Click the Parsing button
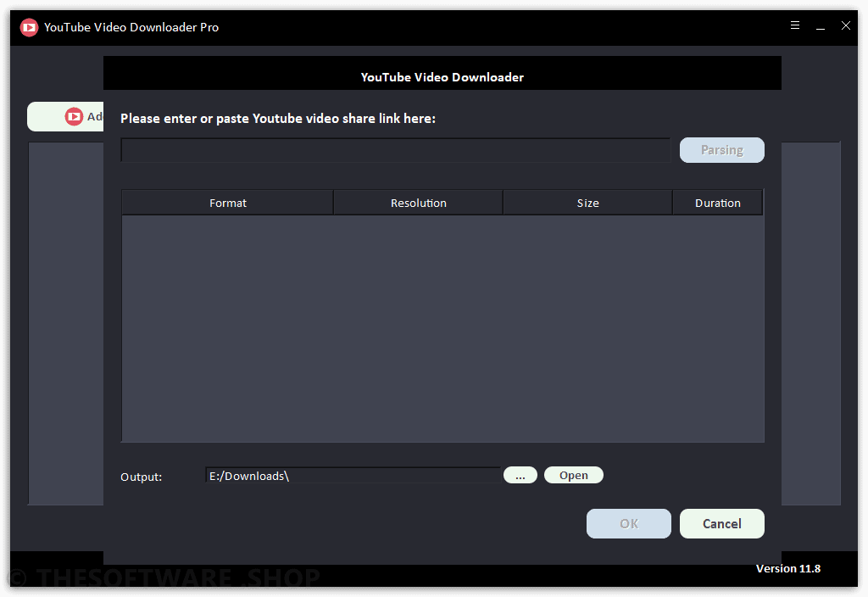This screenshot has width=868, height=597. coord(722,150)
